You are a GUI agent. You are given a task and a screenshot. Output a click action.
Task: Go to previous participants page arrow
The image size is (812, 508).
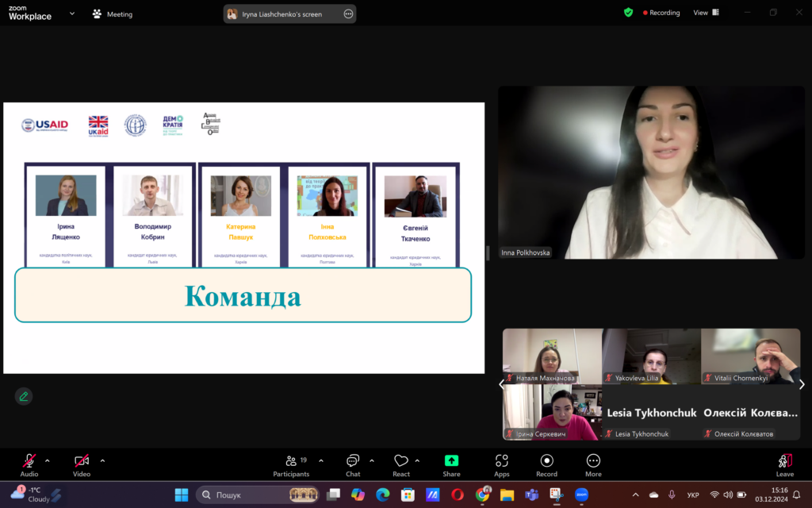point(501,384)
